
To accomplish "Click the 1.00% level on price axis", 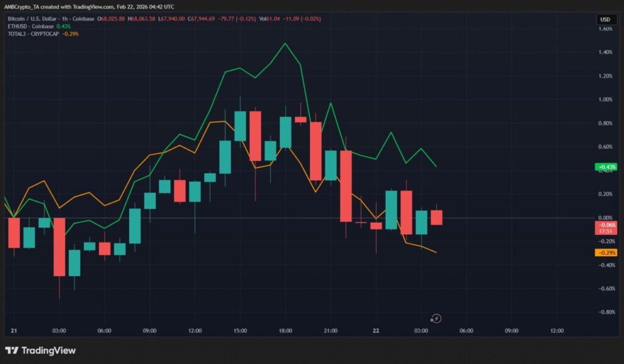I will coord(606,100).
